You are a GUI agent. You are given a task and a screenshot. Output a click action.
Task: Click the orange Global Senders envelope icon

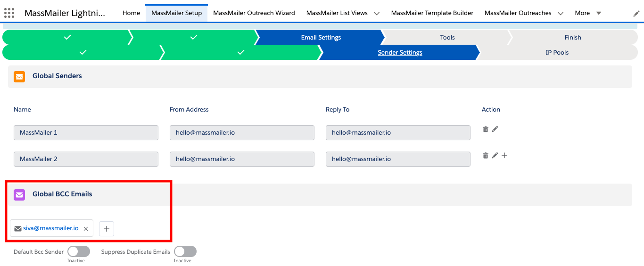pyautogui.click(x=19, y=76)
